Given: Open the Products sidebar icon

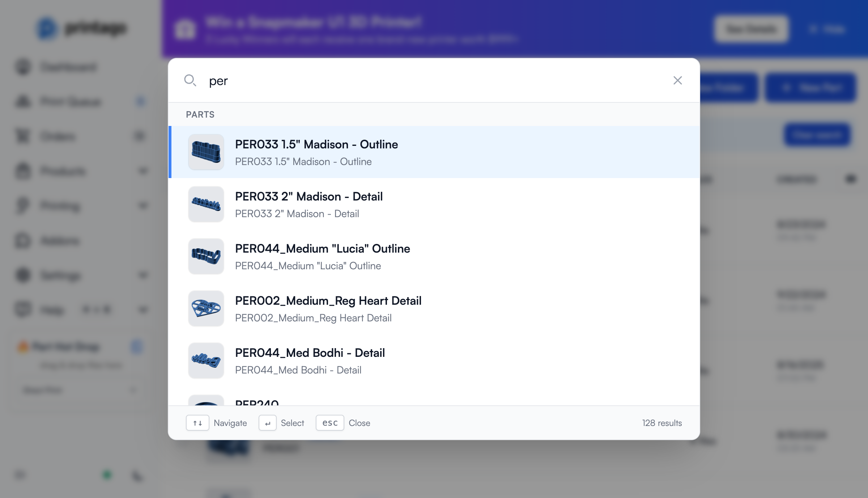Looking at the screenshot, I should [x=22, y=171].
